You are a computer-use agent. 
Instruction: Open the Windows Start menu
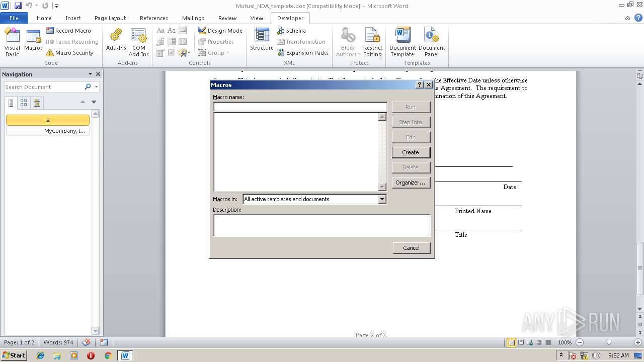tap(14, 355)
